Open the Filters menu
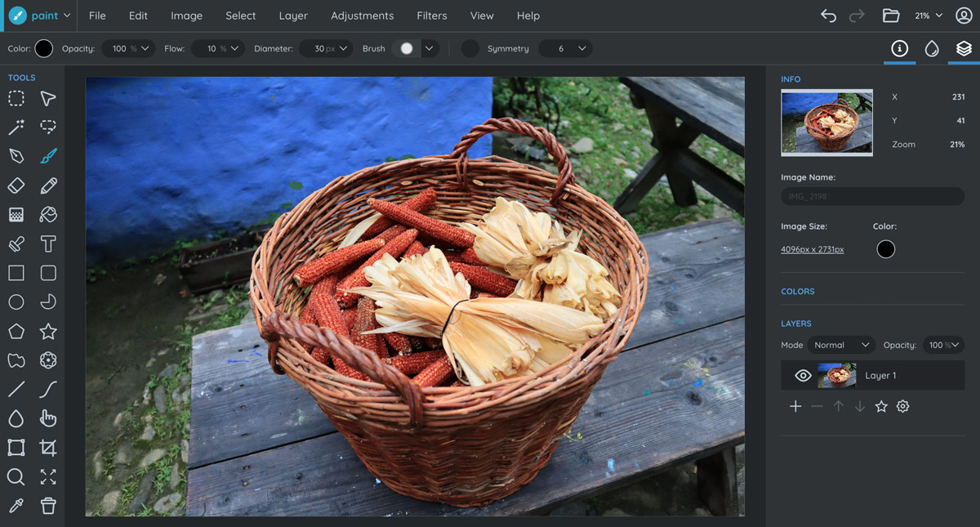 pos(431,16)
